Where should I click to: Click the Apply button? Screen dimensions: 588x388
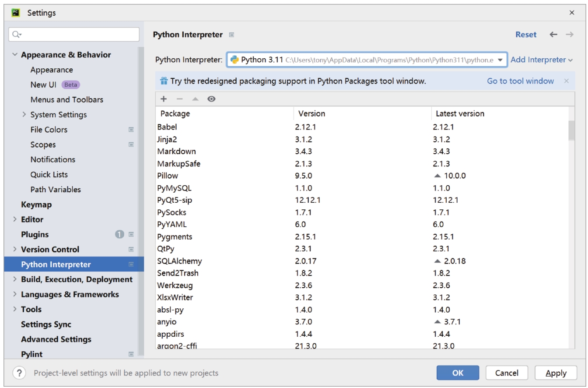tap(556, 373)
